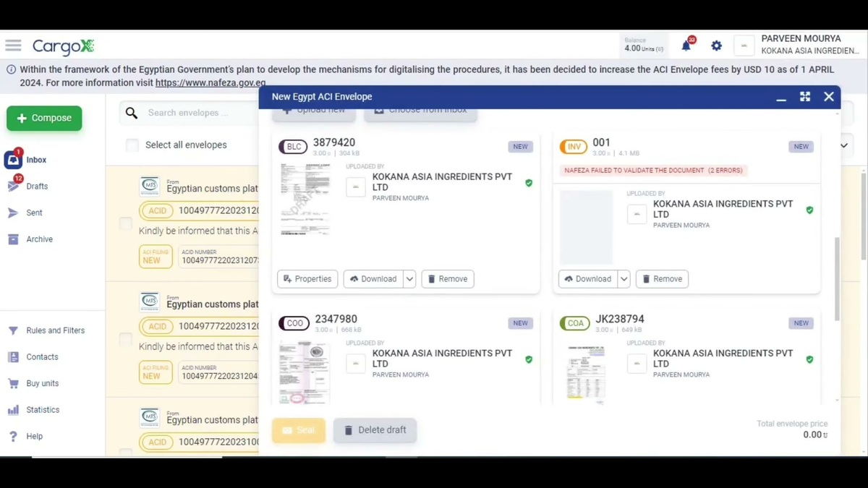Click the Help question mark icon
Screen dimensions: 868x488
[x=13, y=437]
